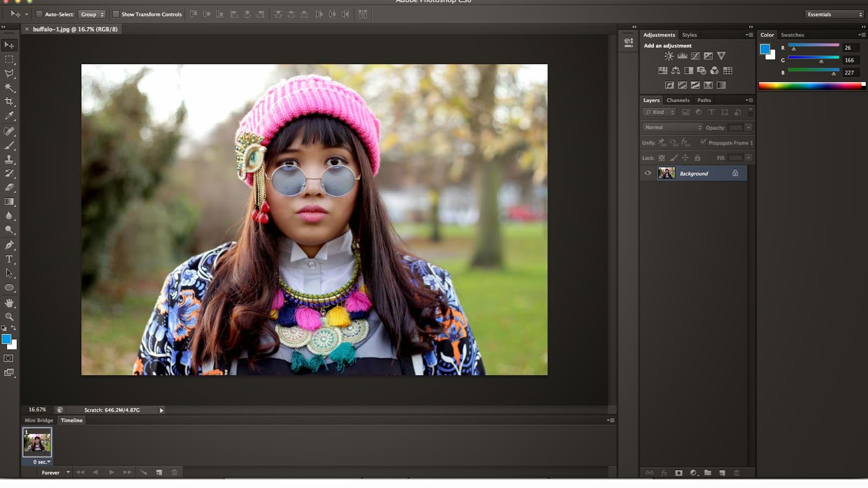868x488 pixels.
Task: Play the timeline animation
Action: [112, 472]
